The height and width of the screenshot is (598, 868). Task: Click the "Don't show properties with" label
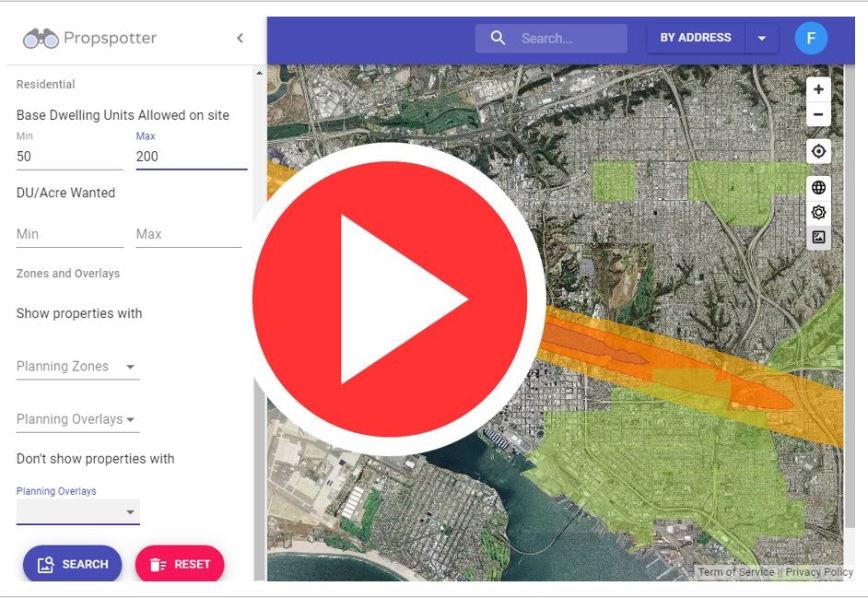[x=95, y=459]
